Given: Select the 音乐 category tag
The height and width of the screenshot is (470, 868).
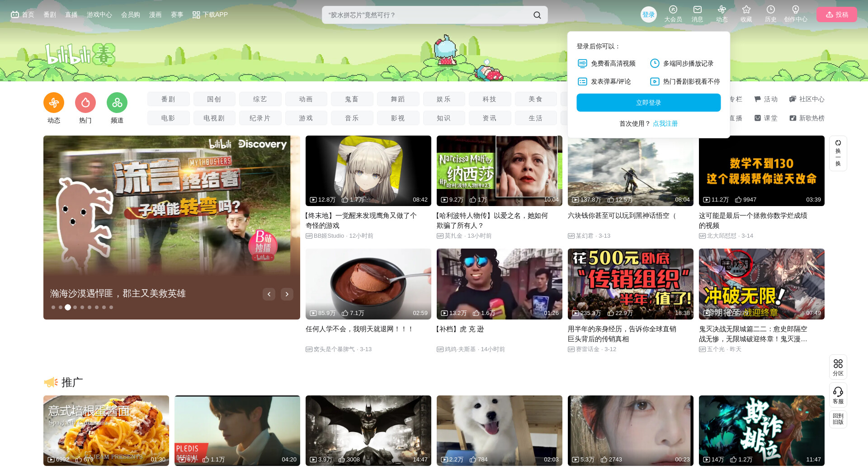Looking at the screenshot, I should (x=352, y=118).
